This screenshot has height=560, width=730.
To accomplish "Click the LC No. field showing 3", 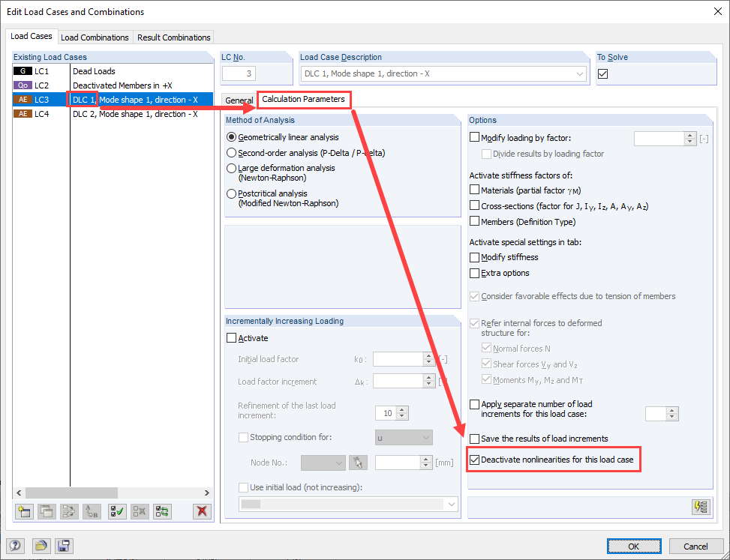I will [239, 73].
